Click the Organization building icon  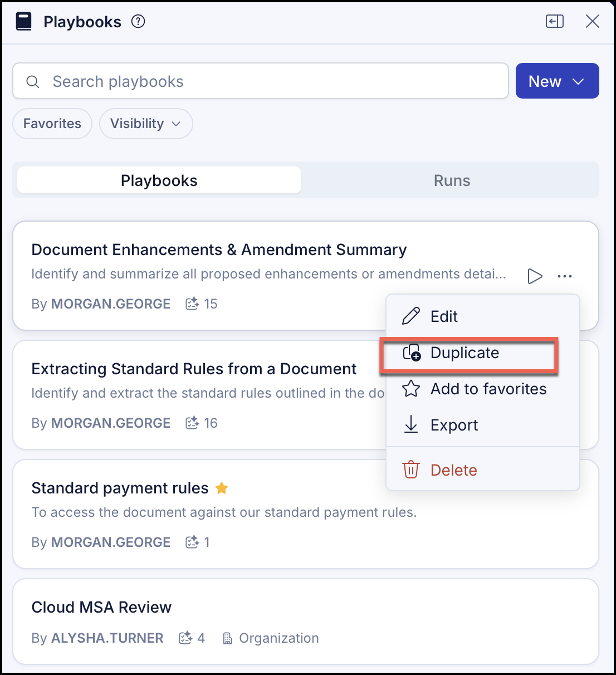pos(227,638)
